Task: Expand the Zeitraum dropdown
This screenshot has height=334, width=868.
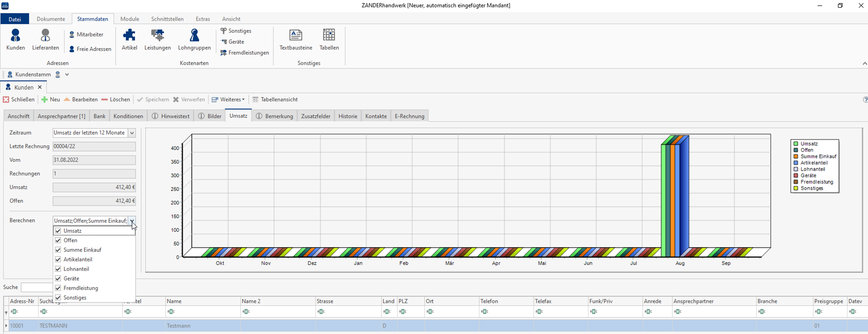Action: (x=132, y=133)
